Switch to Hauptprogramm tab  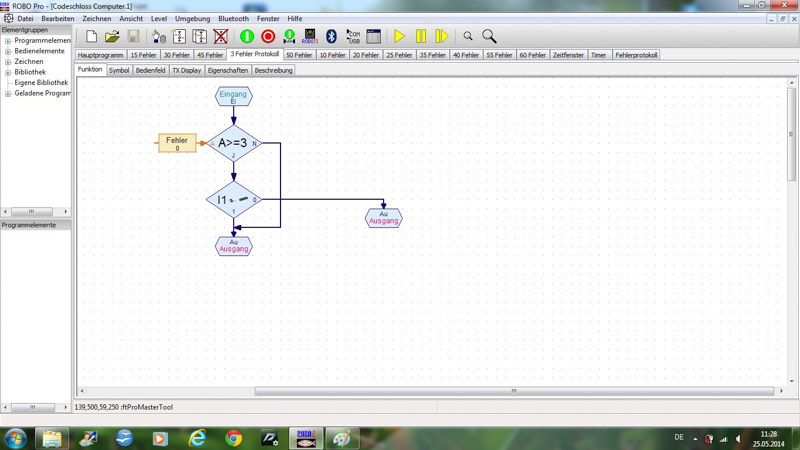coord(101,55)
